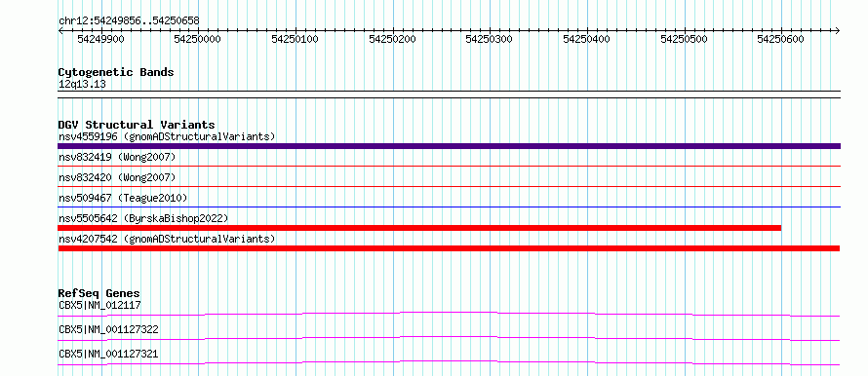The image size is (868, 376).
Task: Click the chr12:54249856..54250658 region label
Action: [x=129, y=21]
